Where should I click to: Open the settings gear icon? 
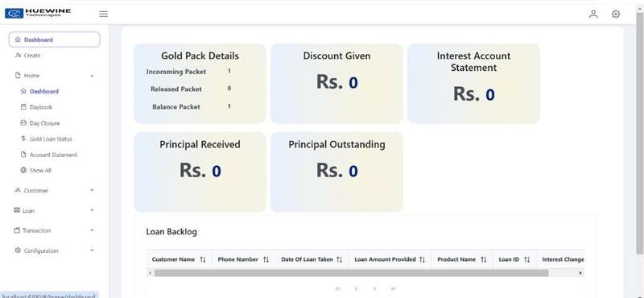coord(616,14)
